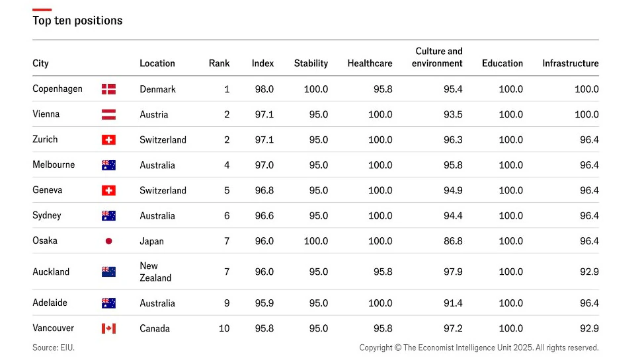Click the Canada flag beside Vancouver
This screenshot has width=644, height=362.
(108, 328)
